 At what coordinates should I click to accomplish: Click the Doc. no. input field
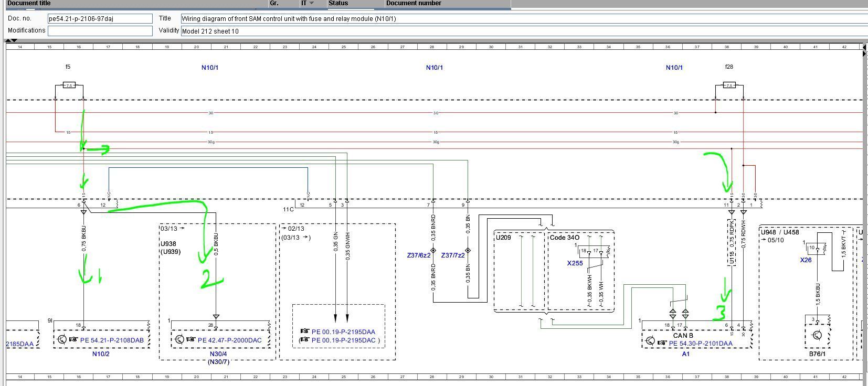coord(100,18)
